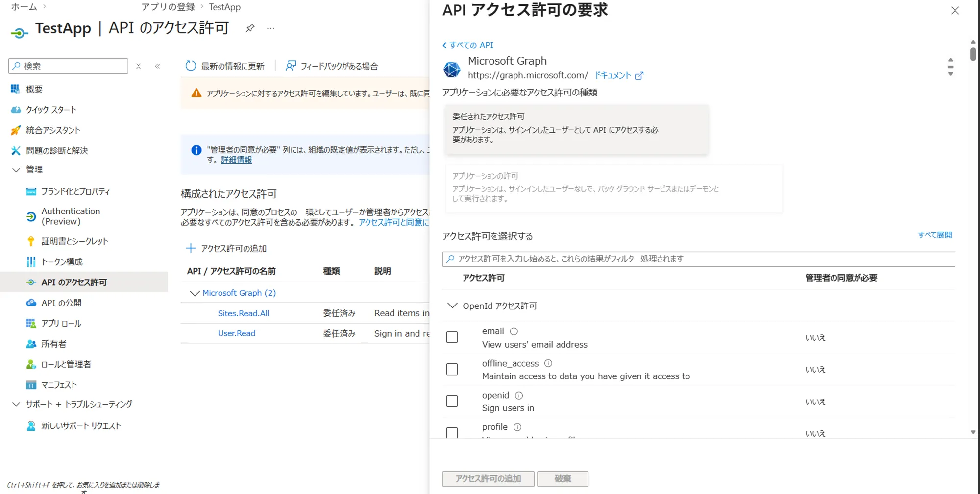980x494 pixels.
Task: Click the API の公開 cloud icon
Action: (x=31, y=303)
